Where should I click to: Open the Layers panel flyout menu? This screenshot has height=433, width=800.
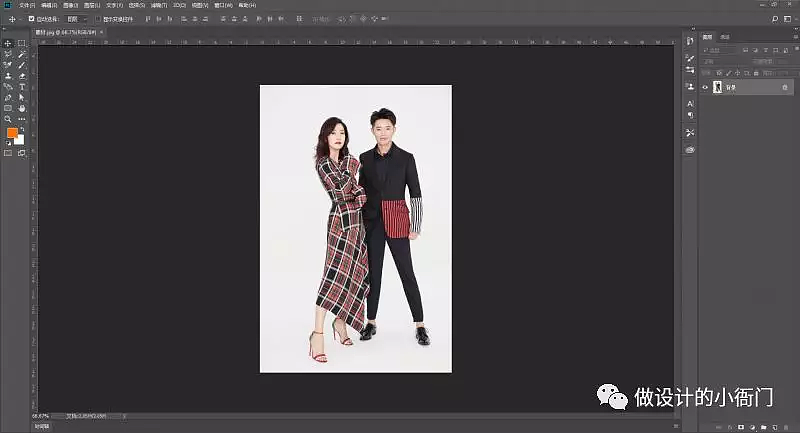coord(795,37)
